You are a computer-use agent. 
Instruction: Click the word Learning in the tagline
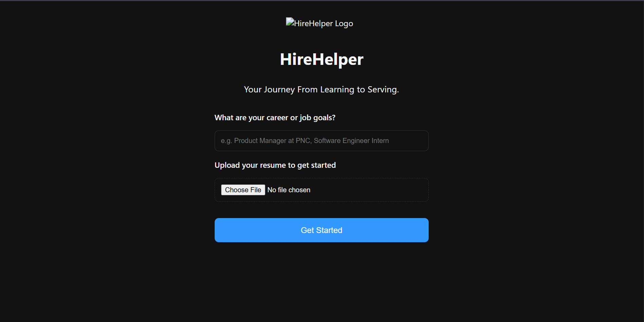coord(337,90)
